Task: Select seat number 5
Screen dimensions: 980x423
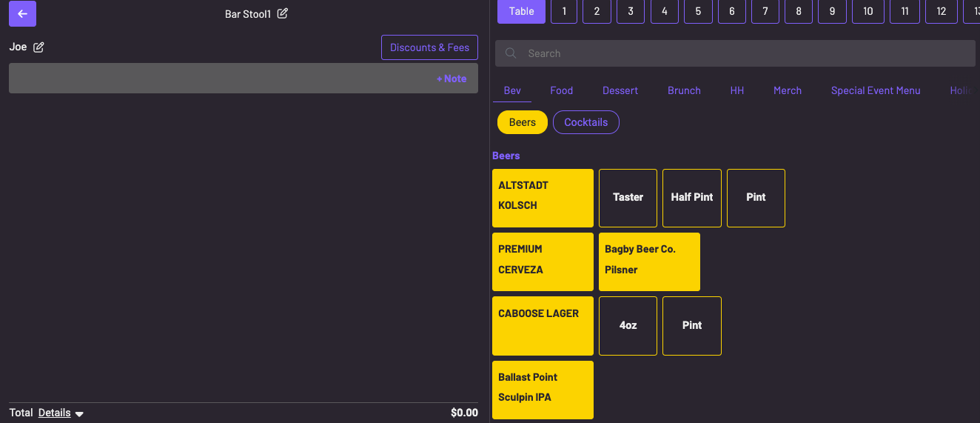Action: click(698, 11)
